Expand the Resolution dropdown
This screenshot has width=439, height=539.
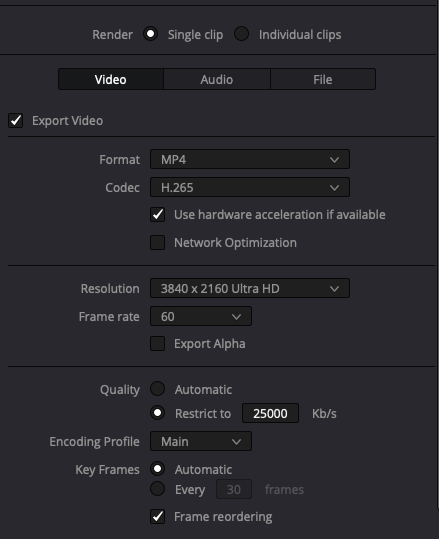tap(250, 288)
